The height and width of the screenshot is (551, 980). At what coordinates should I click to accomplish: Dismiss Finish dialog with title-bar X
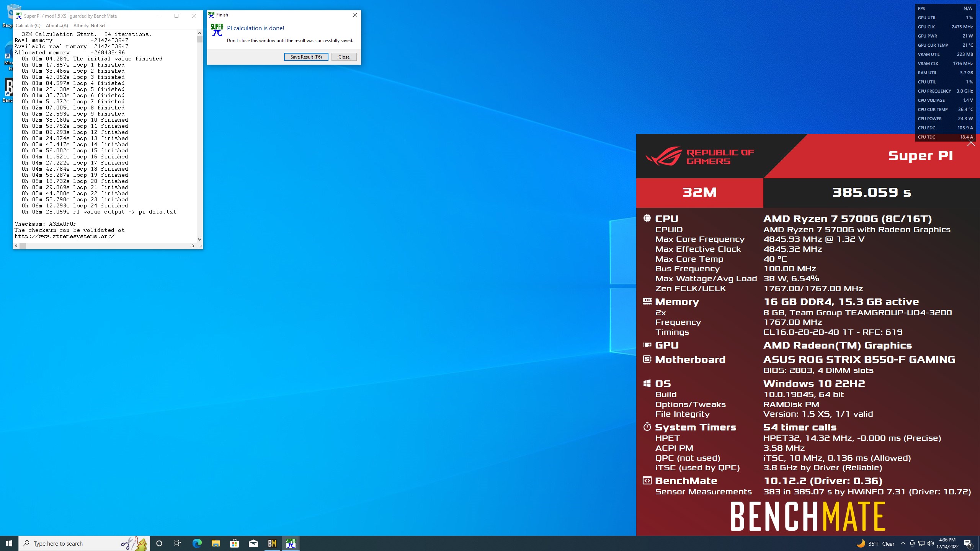pos(355,15)
